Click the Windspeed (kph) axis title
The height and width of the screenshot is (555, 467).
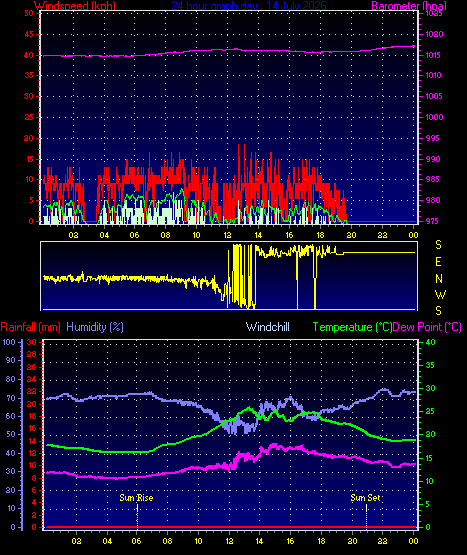coord(75,5)
